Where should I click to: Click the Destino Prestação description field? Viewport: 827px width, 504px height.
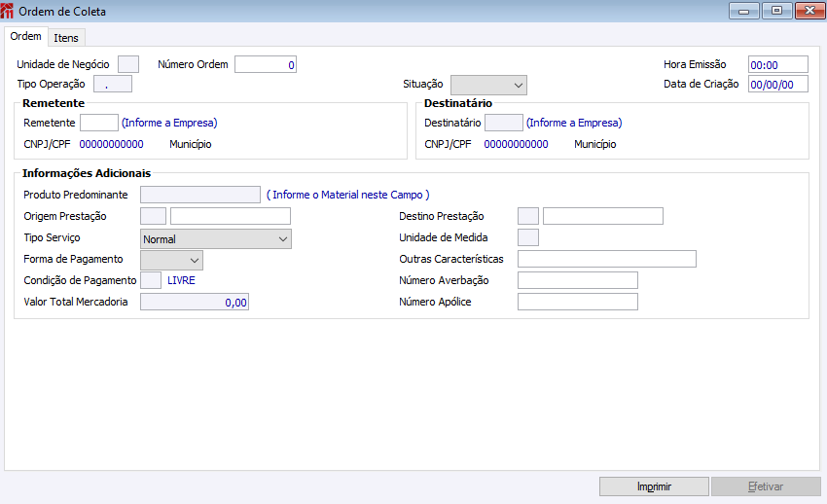603,216
